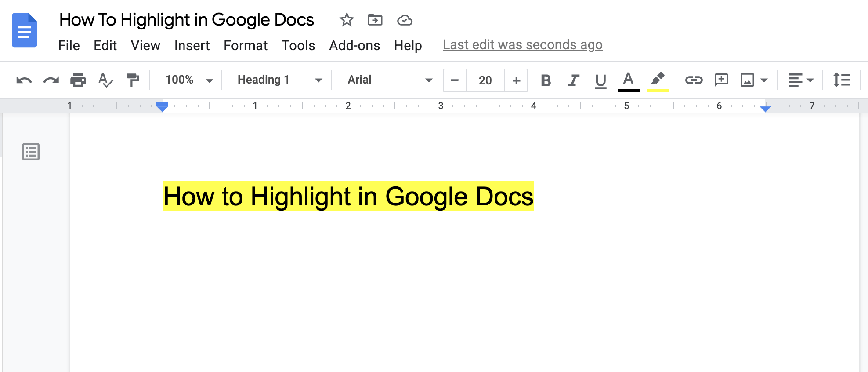Decrease font size with minus button
The width and height of the screenshot is (868, 372).
[455, 80]
